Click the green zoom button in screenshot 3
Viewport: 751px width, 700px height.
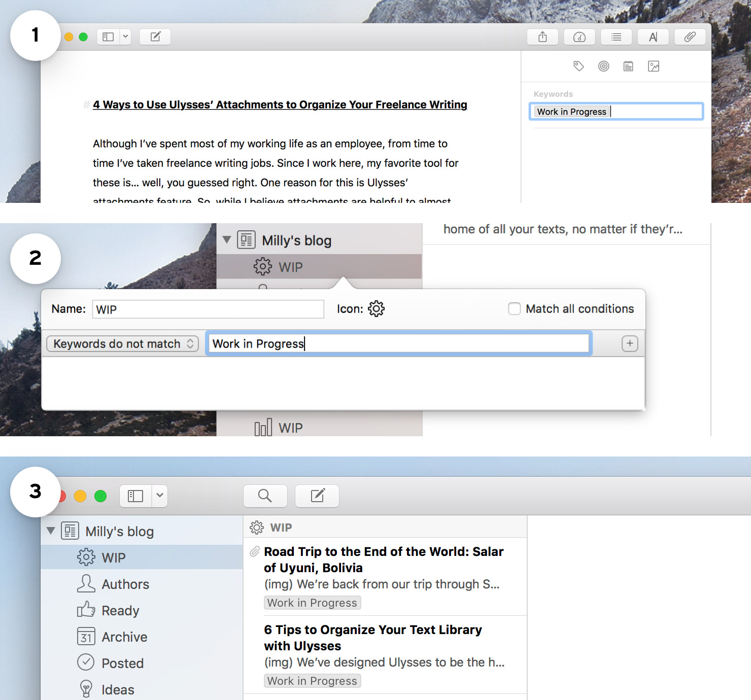100,496
